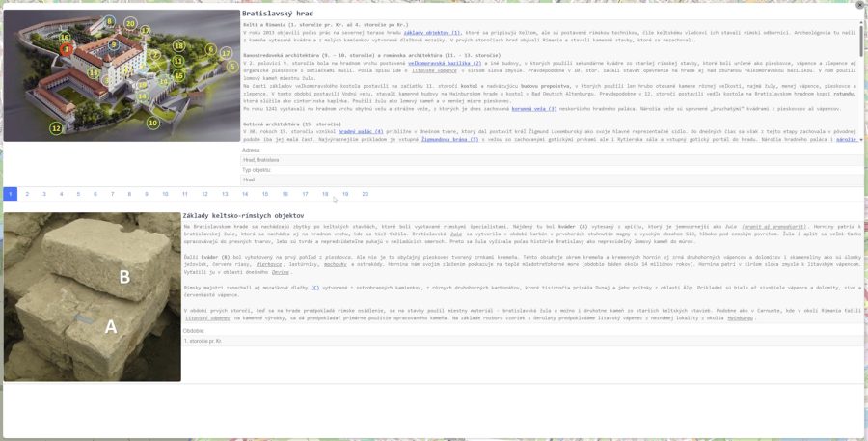Click the red marker 1 on castle image
The image size is (868, 441).
[x=66, y=49]
